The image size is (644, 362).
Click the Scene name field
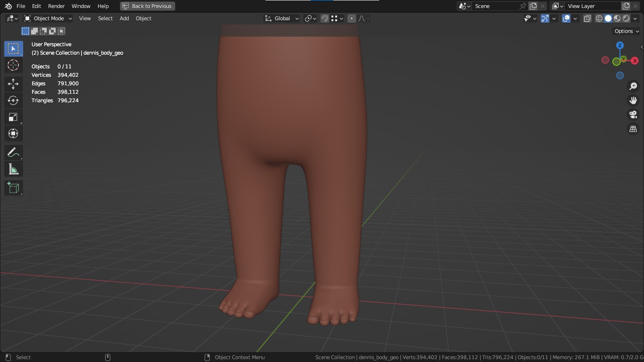(495, 6)
